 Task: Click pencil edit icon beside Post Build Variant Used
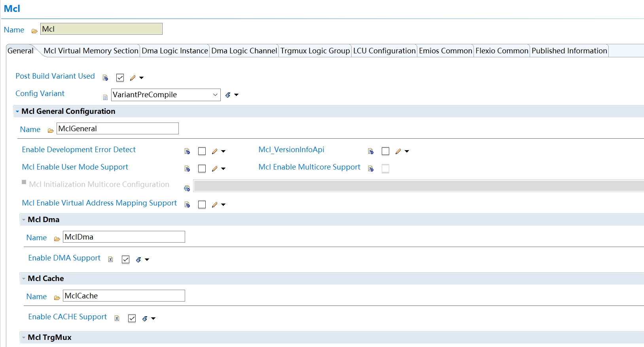coord(133,78)
